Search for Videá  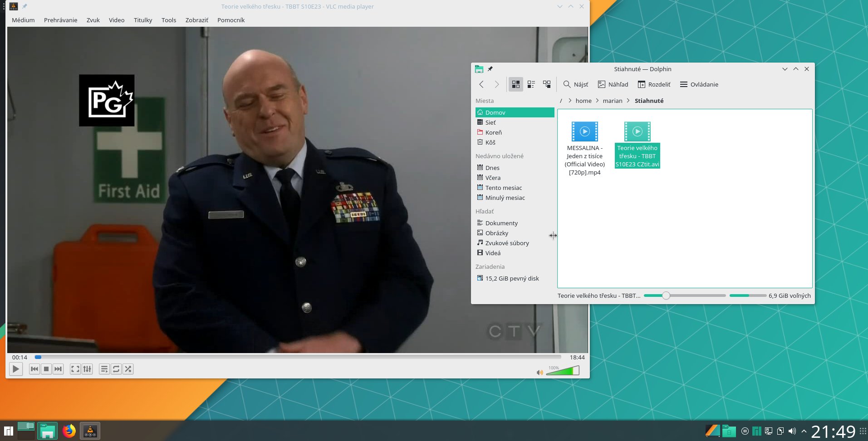click(515, 253)
